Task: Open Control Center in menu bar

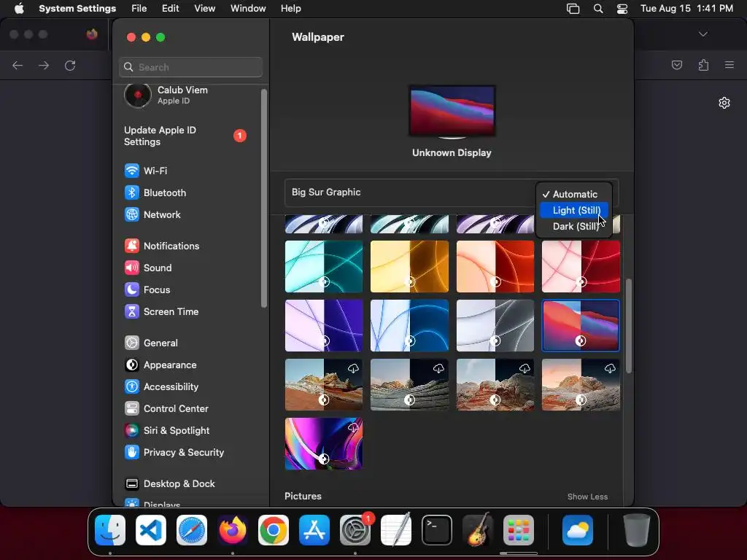Action: 622,9
